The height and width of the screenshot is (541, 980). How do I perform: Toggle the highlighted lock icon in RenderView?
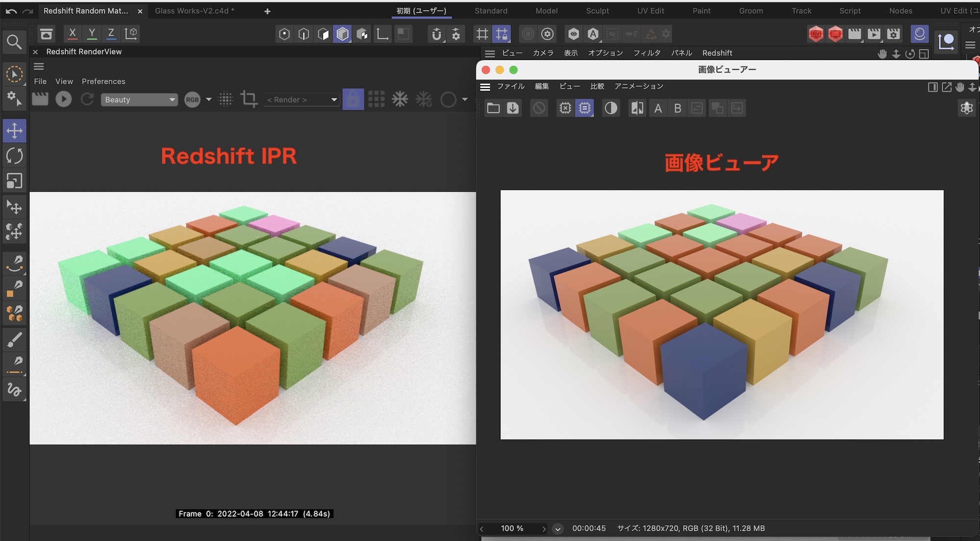point(353,99)
